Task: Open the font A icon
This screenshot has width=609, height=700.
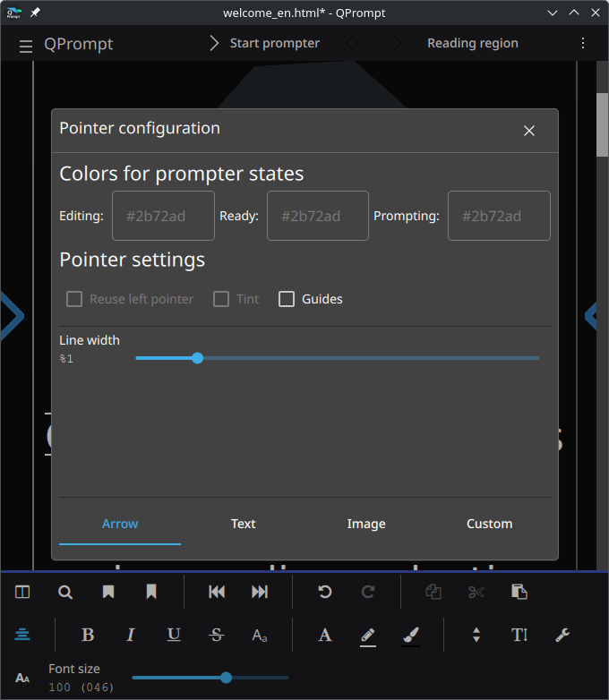Action: click(x=325, y=635)
